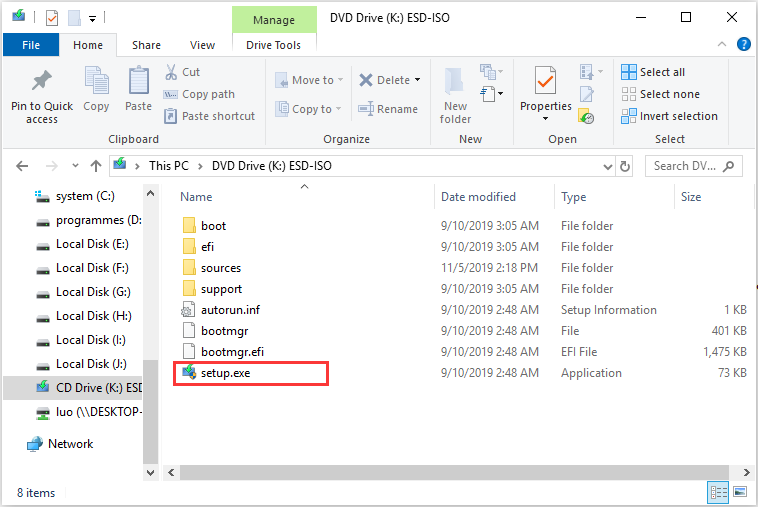Select Local Disk (E:) in navigation pane
Screen dimensions: 758x507
[x=92, y=244]
